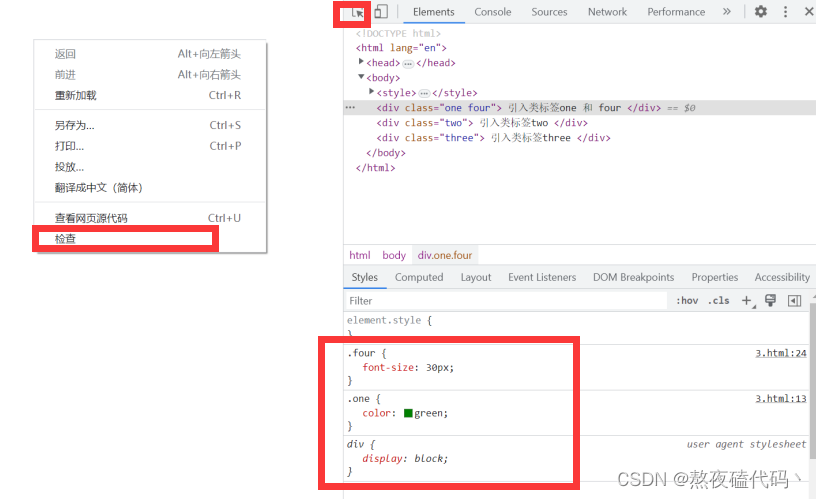Open the Properties pane tab
The height and width of the screenshot is (499, 816).
(715, 277)
